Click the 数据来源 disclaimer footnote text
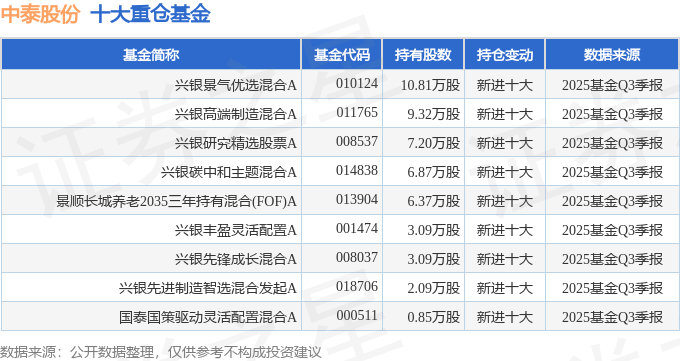Viewport: 680px width, 361px height. tap(161, 352)
